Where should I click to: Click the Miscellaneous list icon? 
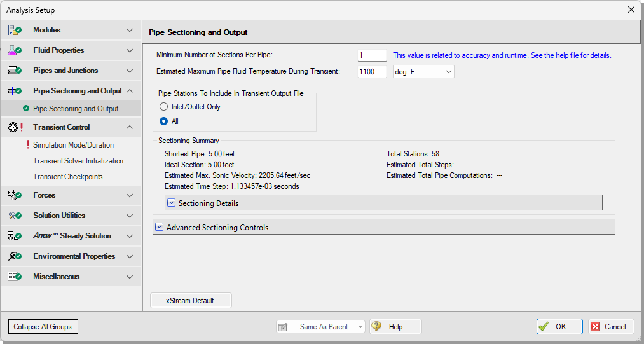(15, 277)
